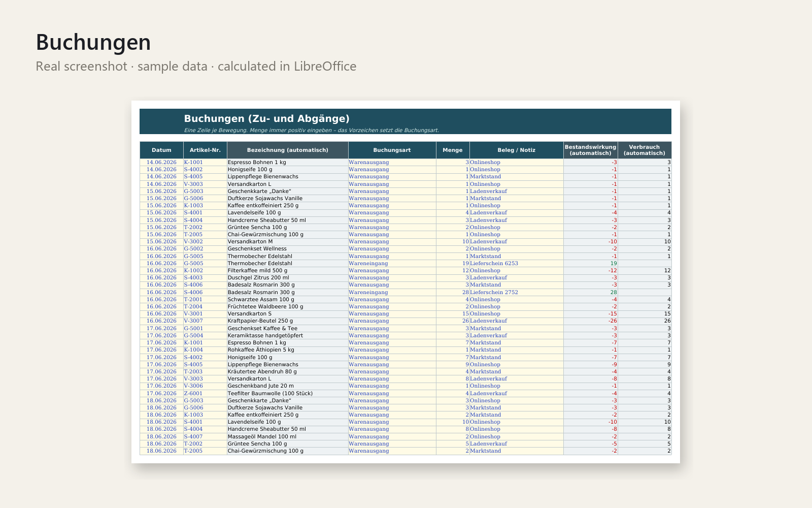812x508 pixels.
Task: Click the 'Versandkarton M' cell
Action: [287, 242]
